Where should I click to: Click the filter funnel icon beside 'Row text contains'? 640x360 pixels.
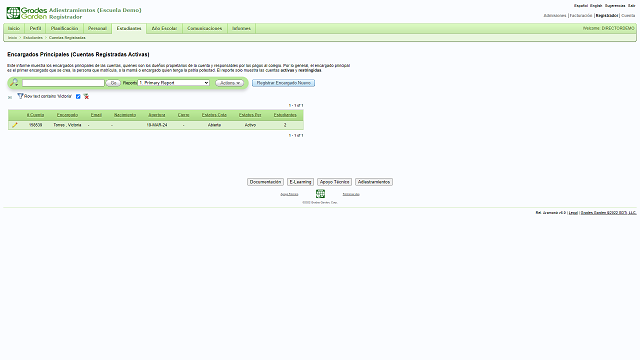pos(20,96)
